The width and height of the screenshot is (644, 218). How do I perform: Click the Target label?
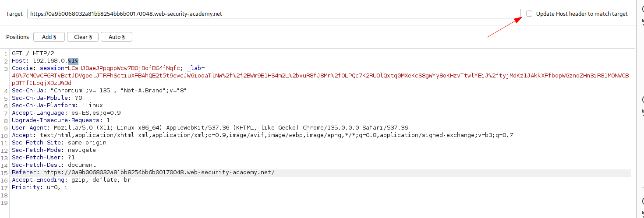[x=14, y=14]
